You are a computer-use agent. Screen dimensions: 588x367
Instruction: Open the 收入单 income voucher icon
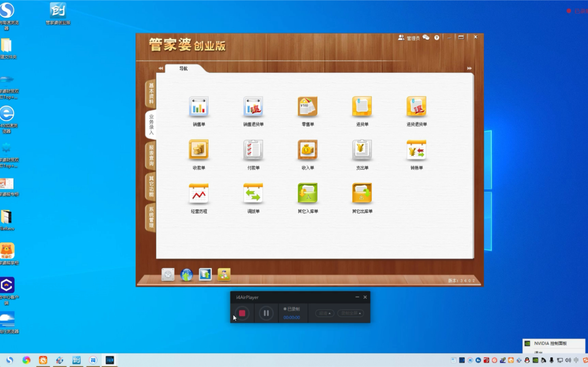tap(307, 150)
